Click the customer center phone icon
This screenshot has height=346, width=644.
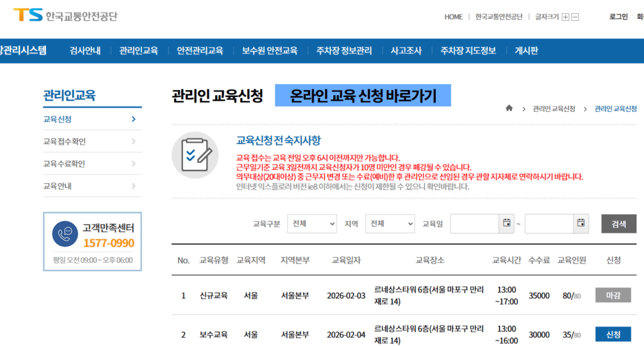coord(65,234)
